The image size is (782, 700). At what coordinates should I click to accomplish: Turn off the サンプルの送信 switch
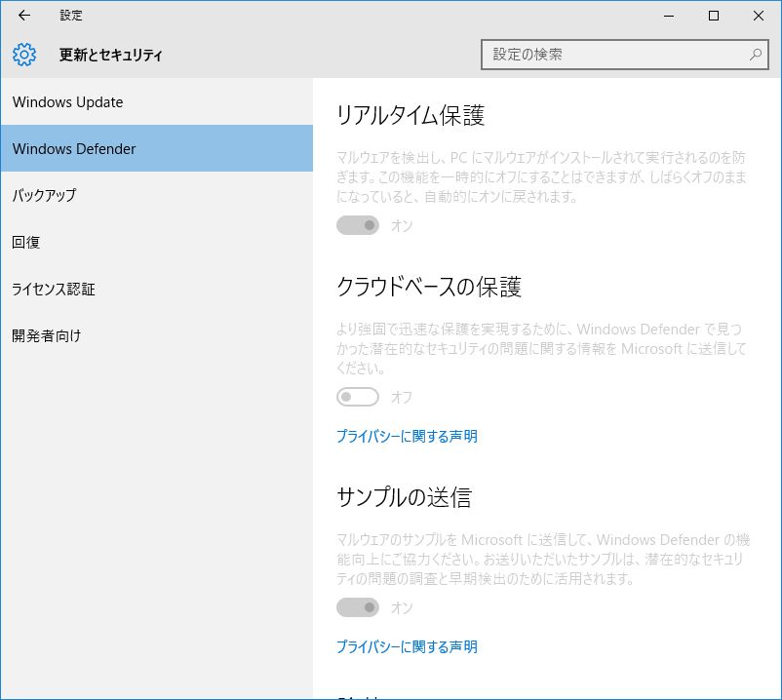tap(358, 607)
